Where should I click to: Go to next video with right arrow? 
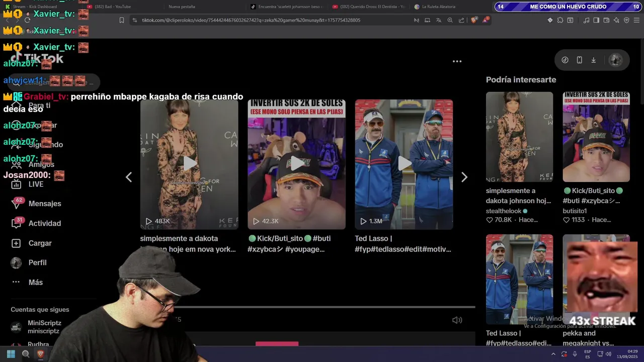[x=464, y=177]
